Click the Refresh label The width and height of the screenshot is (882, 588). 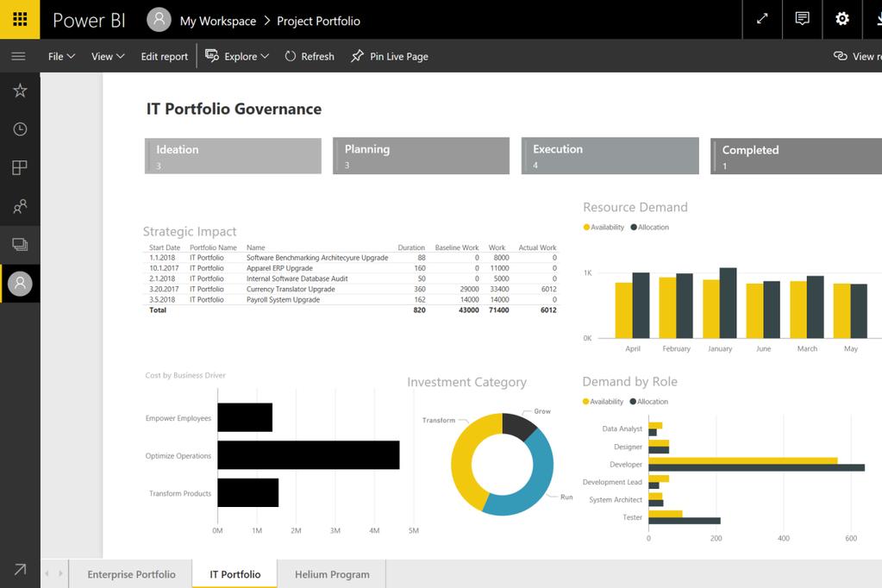[x=318, y=56]
